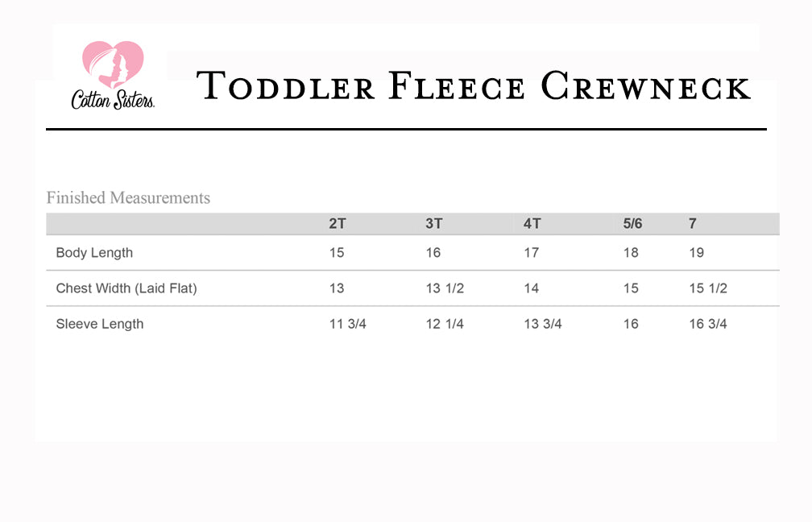Image resolution: width=812 pixels, height=522 pixels.
Task: Click the Sleeve Length row label
Action: click(100, 324)
